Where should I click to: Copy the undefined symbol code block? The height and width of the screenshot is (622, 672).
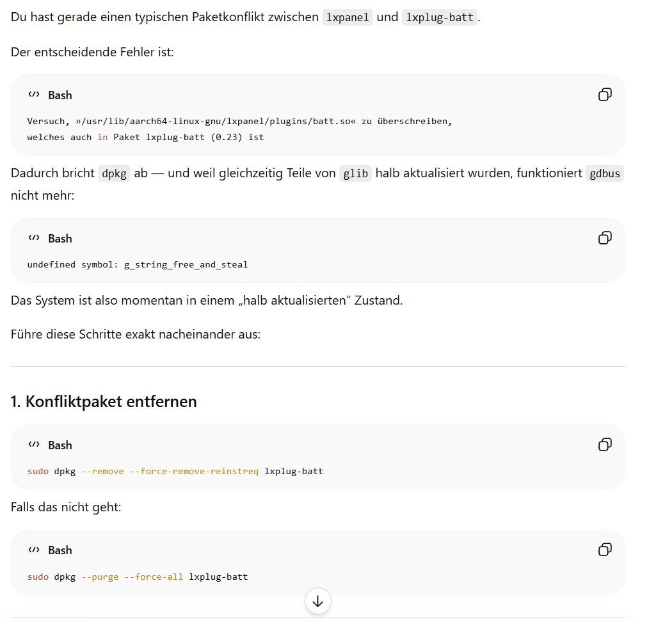tap(605, 238)
